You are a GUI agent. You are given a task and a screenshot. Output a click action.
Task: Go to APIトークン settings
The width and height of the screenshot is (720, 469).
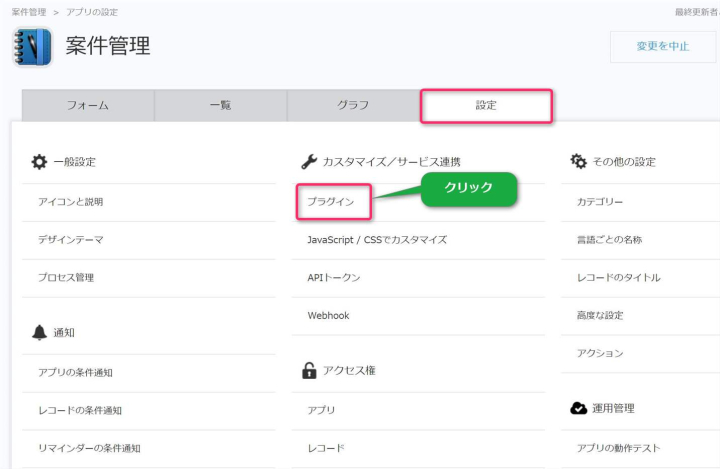coord(334,278)
